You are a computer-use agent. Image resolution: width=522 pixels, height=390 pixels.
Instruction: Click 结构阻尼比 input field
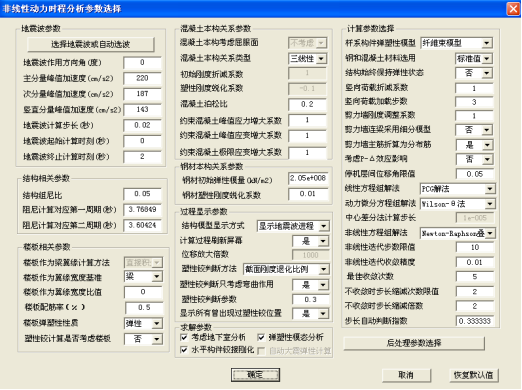(142, 194)
